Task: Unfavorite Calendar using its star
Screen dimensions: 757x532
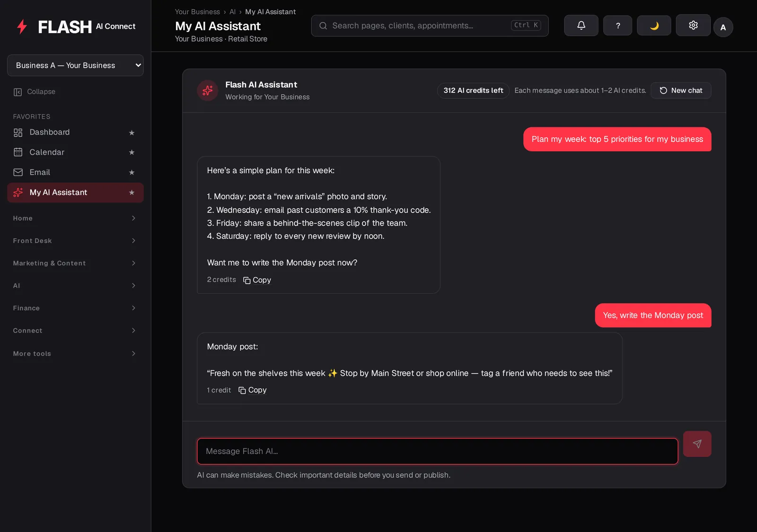Action: [x=132, y=152]
